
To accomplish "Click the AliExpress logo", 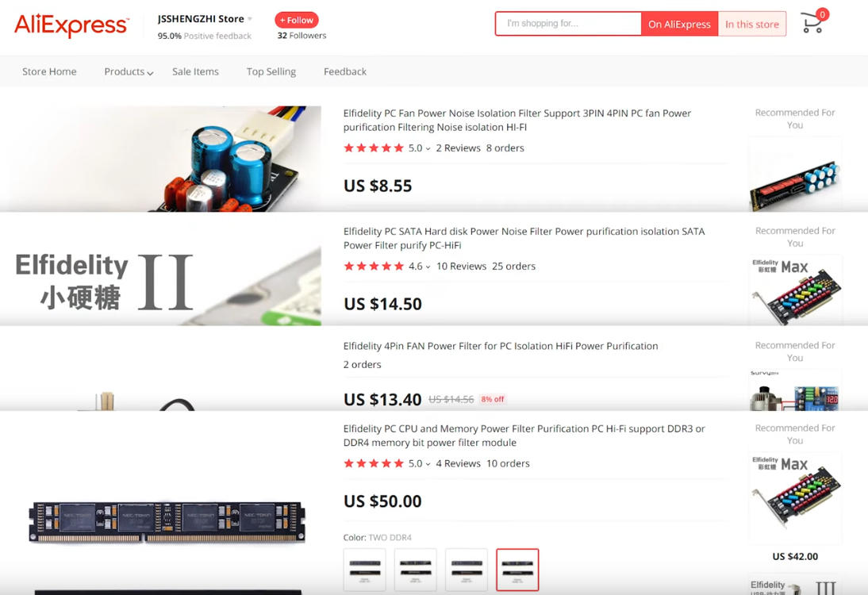I will 71,25.
